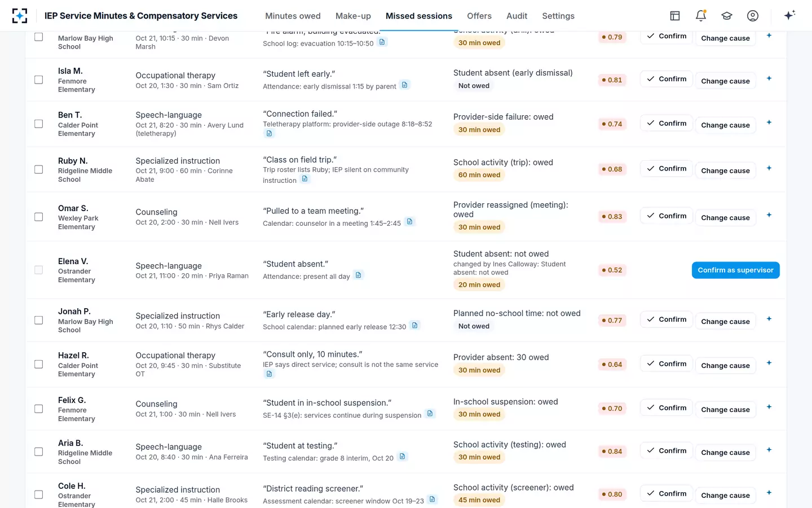Check the Ruby N. row checkbox

click(39, 169)
